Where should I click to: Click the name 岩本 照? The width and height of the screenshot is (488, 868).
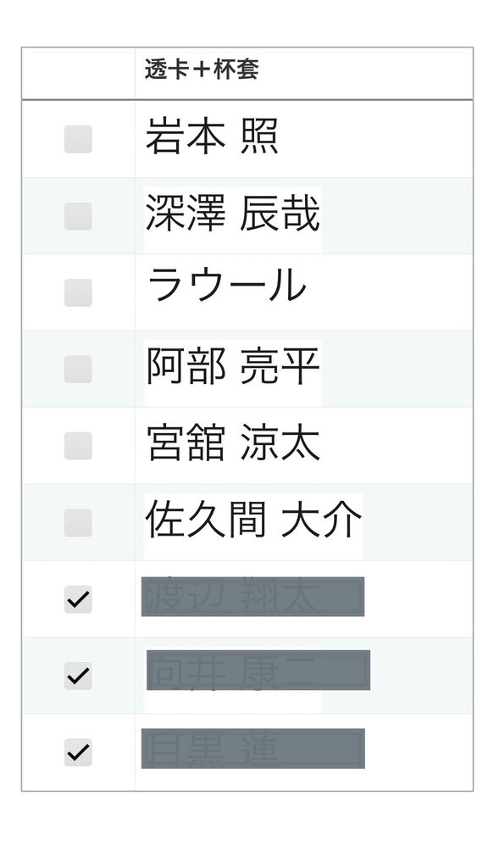212,137
